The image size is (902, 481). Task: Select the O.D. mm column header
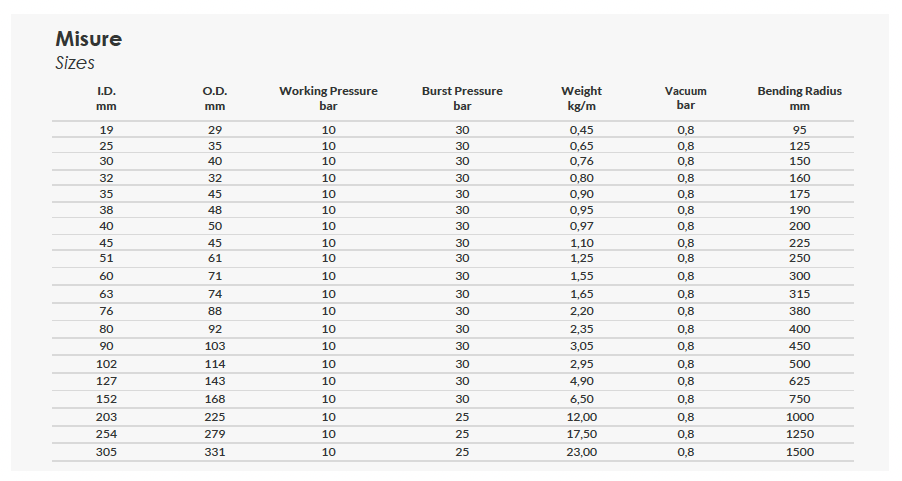coord(215,98)
